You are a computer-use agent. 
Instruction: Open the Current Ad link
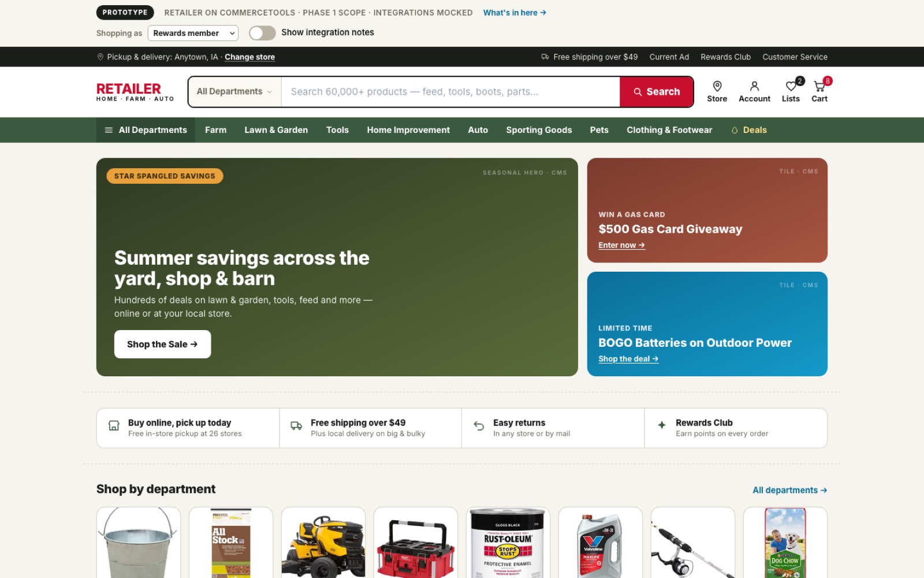click(669, 57)
